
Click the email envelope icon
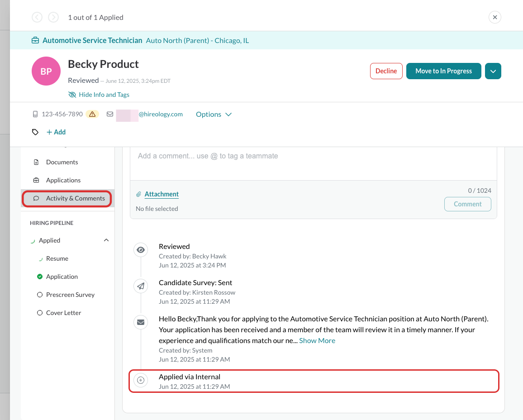110,114
